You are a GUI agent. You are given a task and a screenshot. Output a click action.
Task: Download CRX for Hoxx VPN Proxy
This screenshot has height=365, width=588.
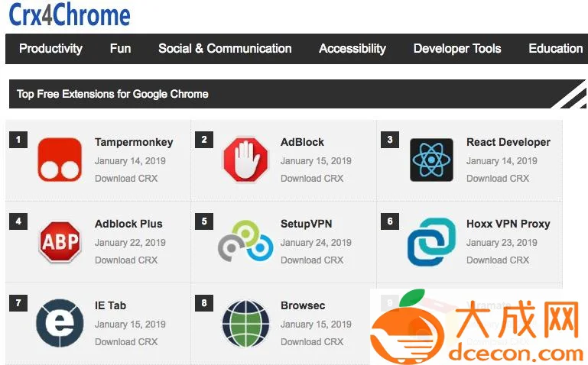click(x=498, y=260)
